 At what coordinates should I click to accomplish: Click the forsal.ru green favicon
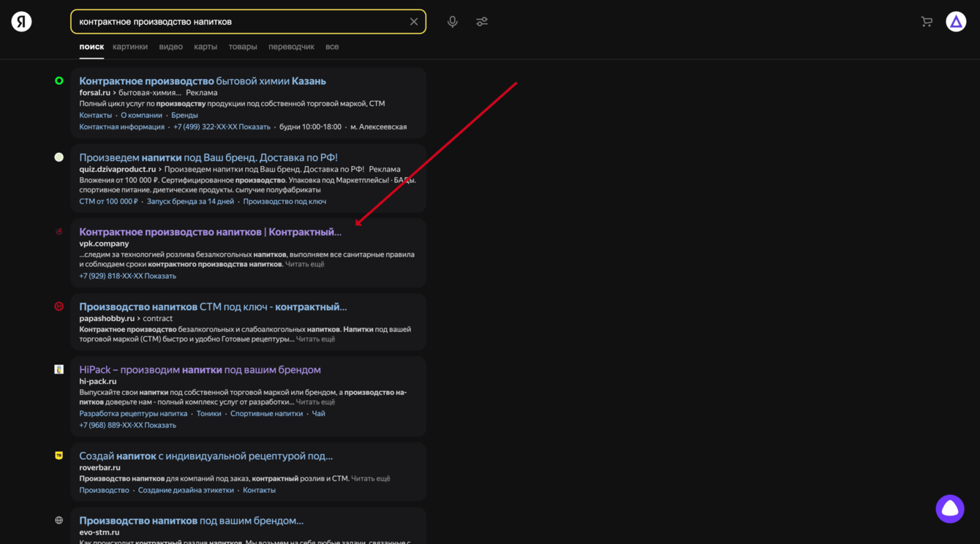[x=59, y=81]
